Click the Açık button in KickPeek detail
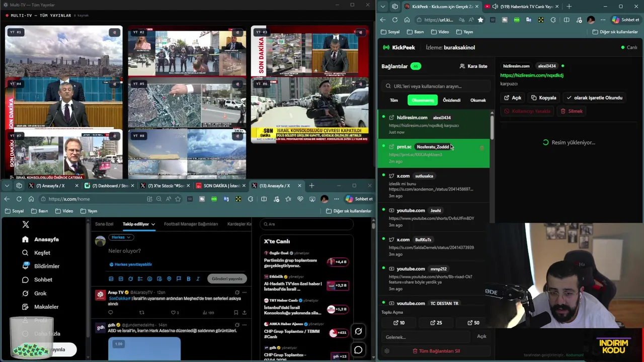644x362 pixels. pos(513,98)
